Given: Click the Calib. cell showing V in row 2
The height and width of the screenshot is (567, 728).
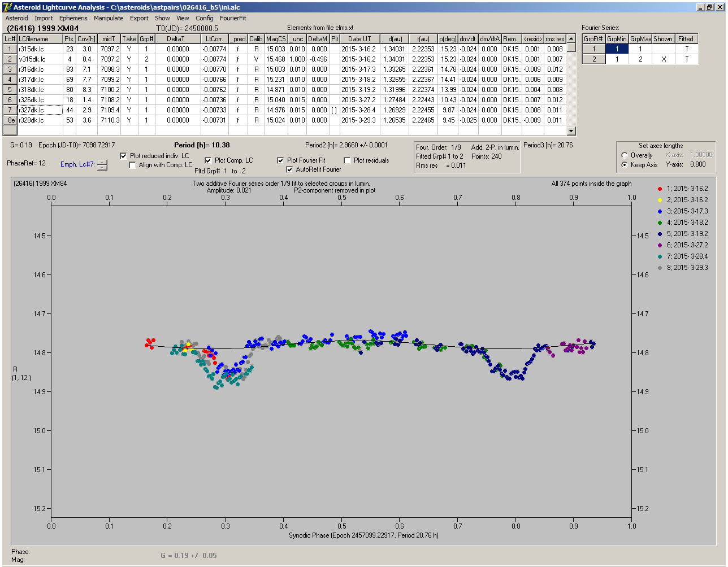Looking at the screenshot, I should click(x=256, y=59).
